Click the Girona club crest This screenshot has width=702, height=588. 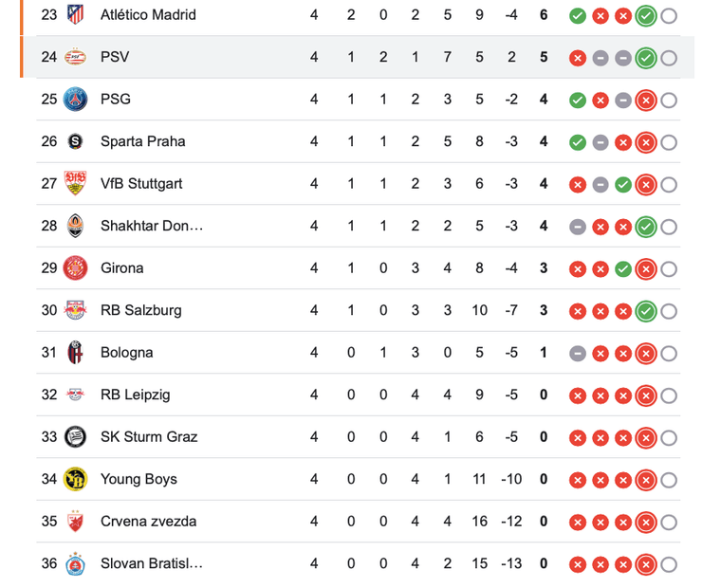coord(75,268)
